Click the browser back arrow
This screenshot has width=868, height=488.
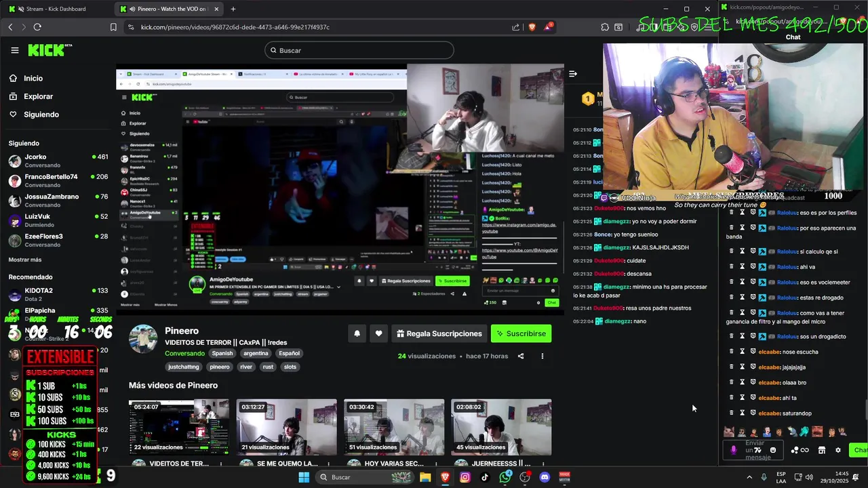click(10, 27)
